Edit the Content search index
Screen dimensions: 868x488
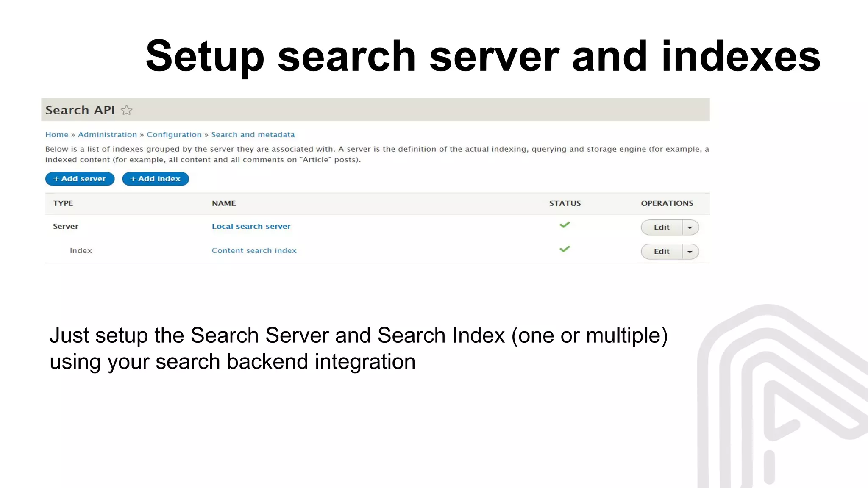click(x=662, y=251)
